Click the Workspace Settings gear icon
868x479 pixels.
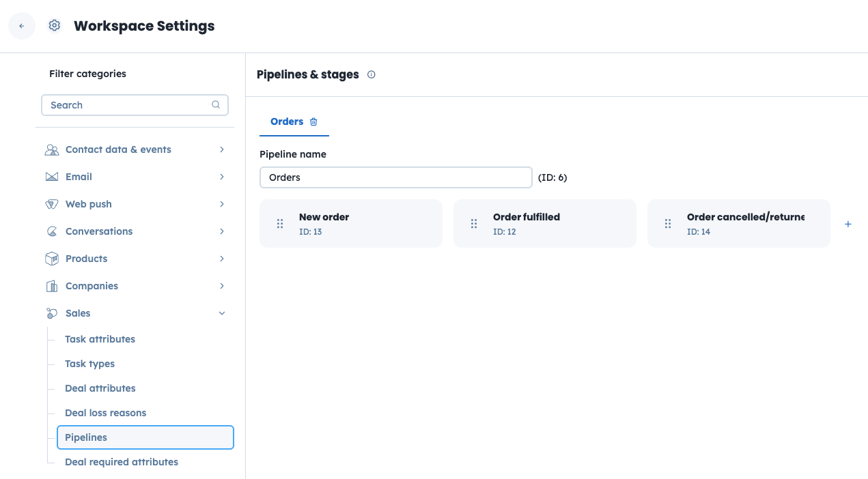(54, 25)
